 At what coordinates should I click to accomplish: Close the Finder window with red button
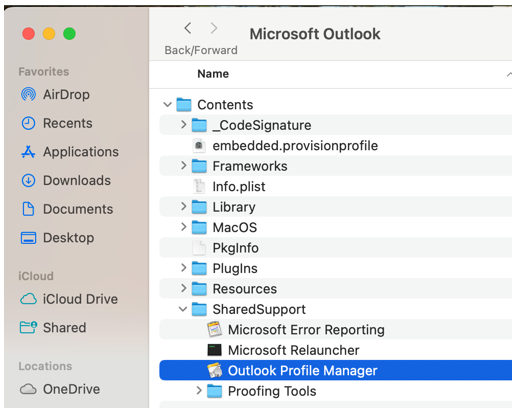[x=28, y=34]
